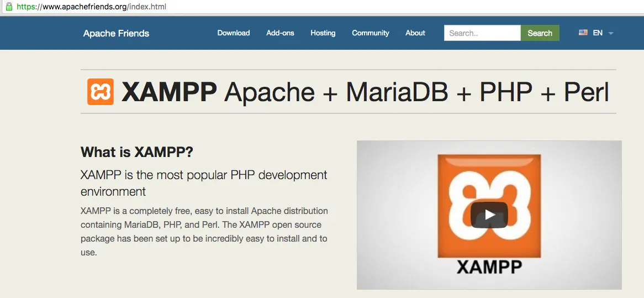The width and height of the screenshot is (644, 298).
Task: Click the green padlock icon in address bar
Action: coord(9,7)
